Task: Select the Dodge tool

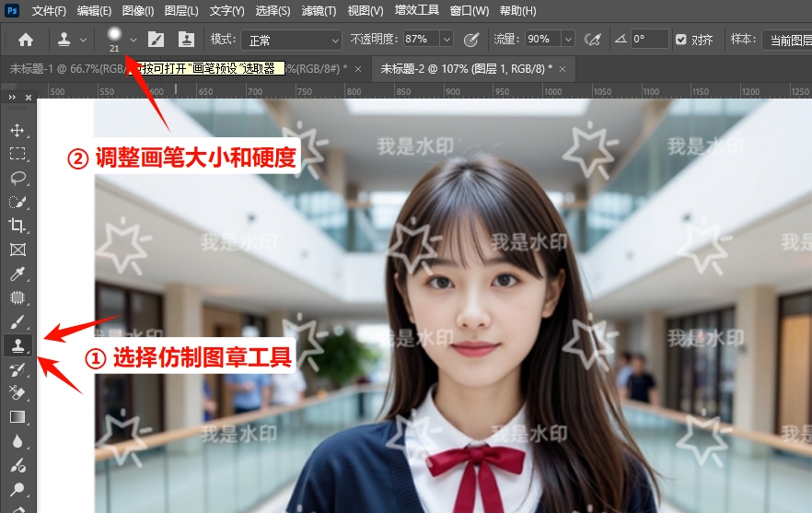Action: click(x=17, y=489)
